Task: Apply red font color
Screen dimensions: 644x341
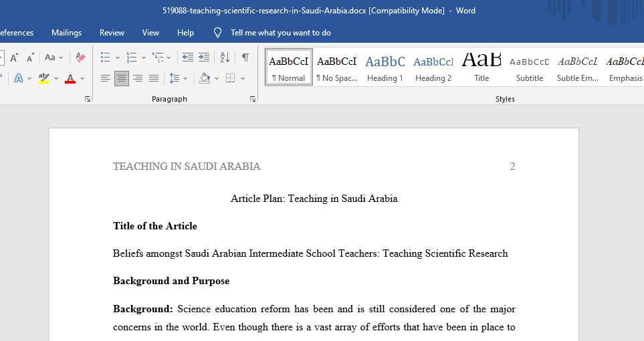Action: (70, 78)
